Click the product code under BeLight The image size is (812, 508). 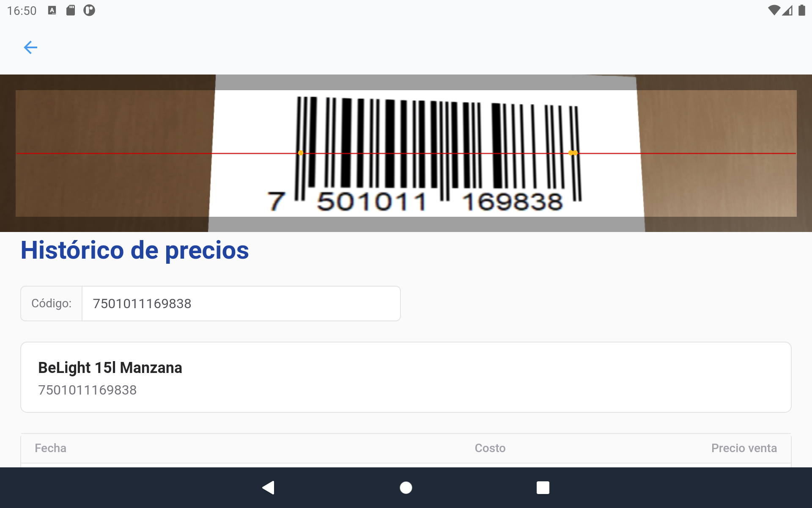click(x=88, y=390)
